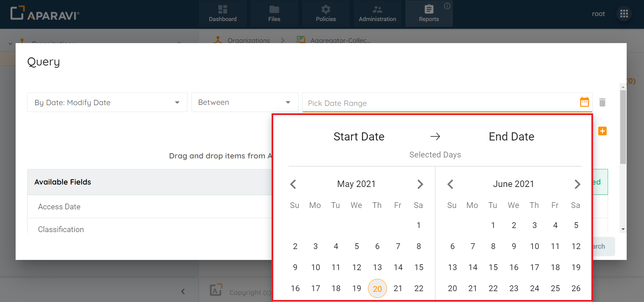
Task: Switch to the Policies tab
Action: coord(326,14)
